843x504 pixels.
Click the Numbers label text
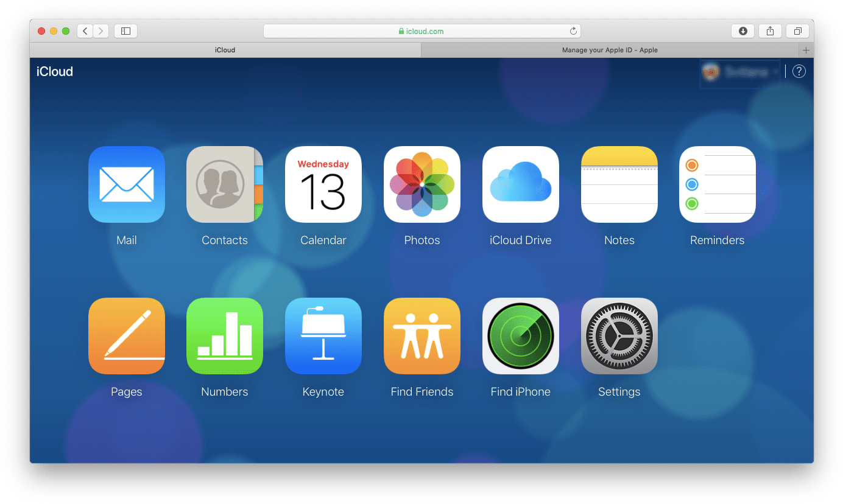click(225, 392)
